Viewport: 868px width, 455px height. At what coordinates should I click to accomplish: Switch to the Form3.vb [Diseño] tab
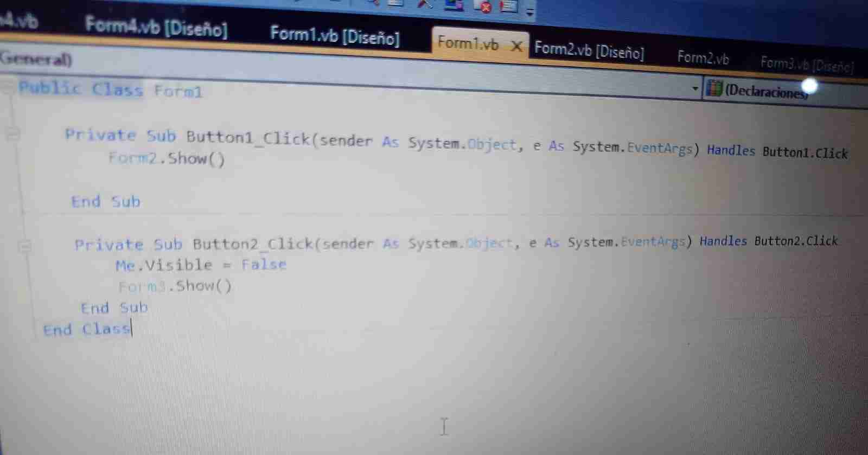click(807, 65)
